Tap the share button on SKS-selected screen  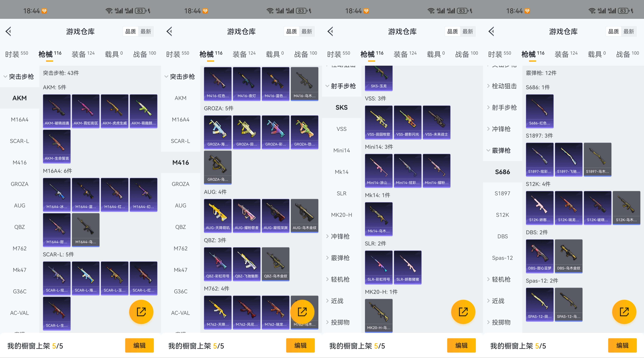[463, 312]
